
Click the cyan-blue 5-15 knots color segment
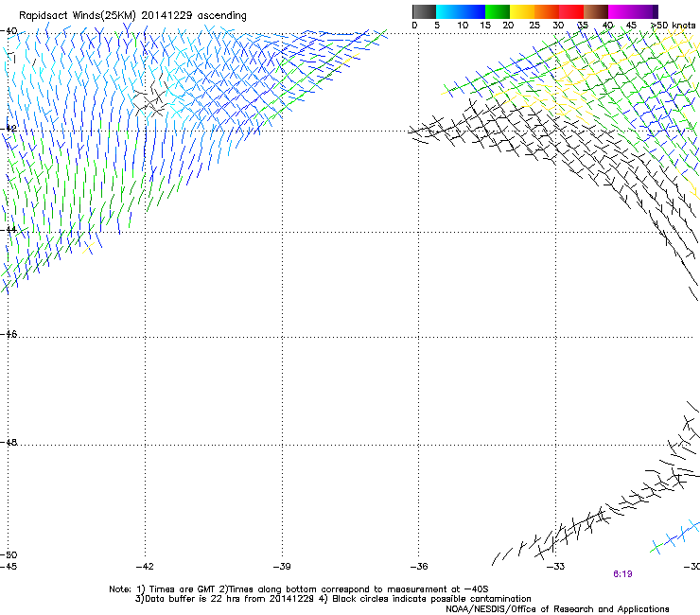(x=461, y=11)
